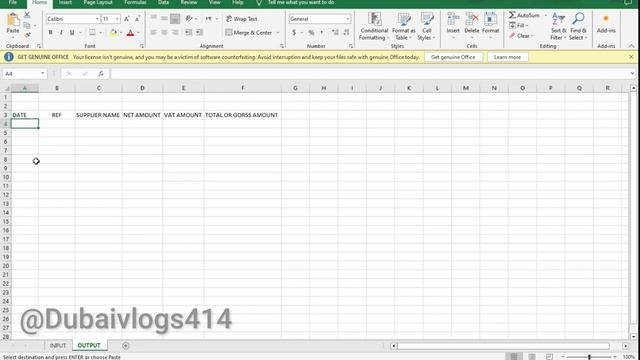The image size is (640, 360).
Task: Apply the Fill Color bucket
Action: [x=113, y=33]
